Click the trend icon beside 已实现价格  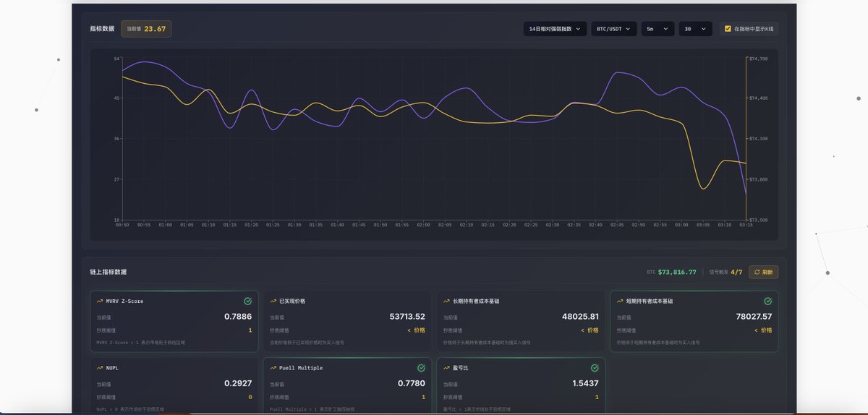pyautogui.click(x=273, y=301)
